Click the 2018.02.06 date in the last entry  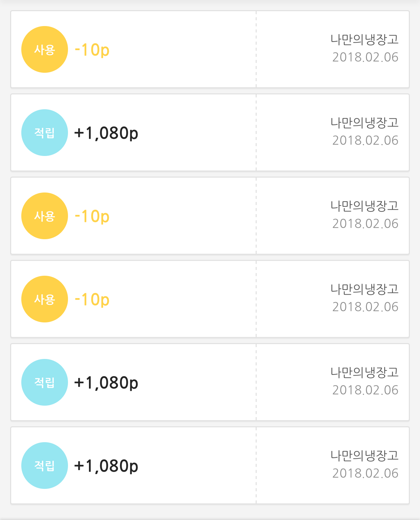[365, 473]
